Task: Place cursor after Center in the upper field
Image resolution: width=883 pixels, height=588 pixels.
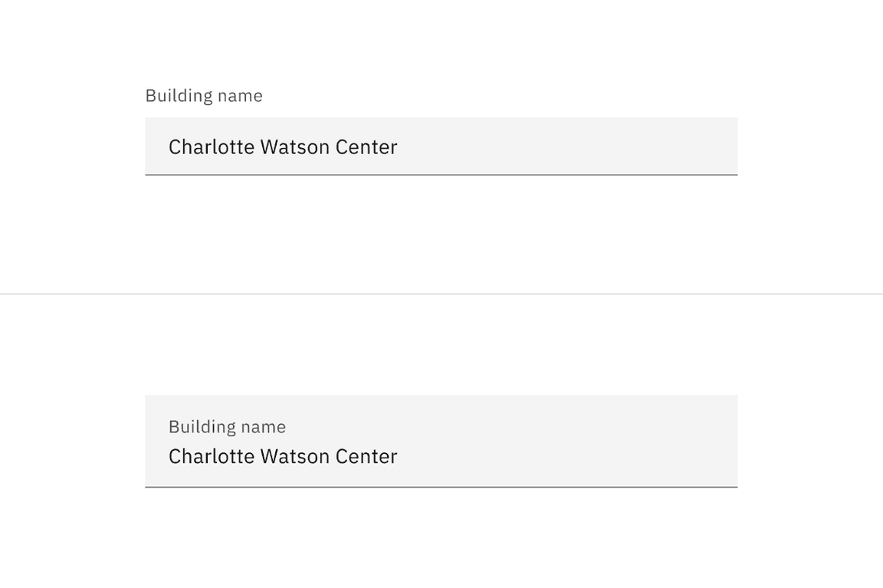Action: 399,146
